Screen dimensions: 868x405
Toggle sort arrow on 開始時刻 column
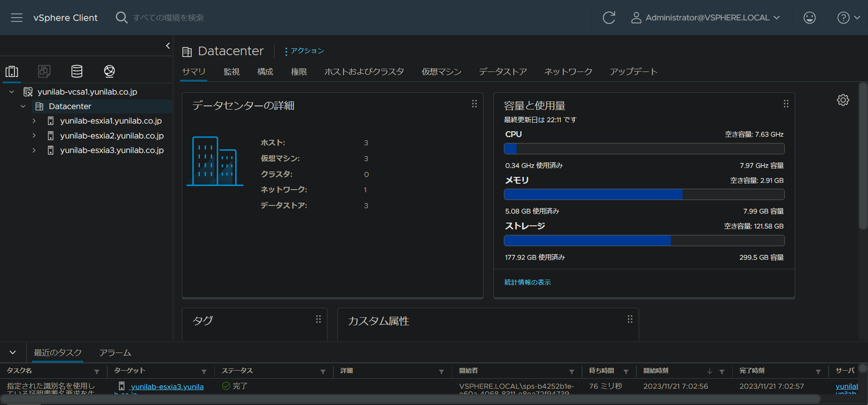pos(710,371)
